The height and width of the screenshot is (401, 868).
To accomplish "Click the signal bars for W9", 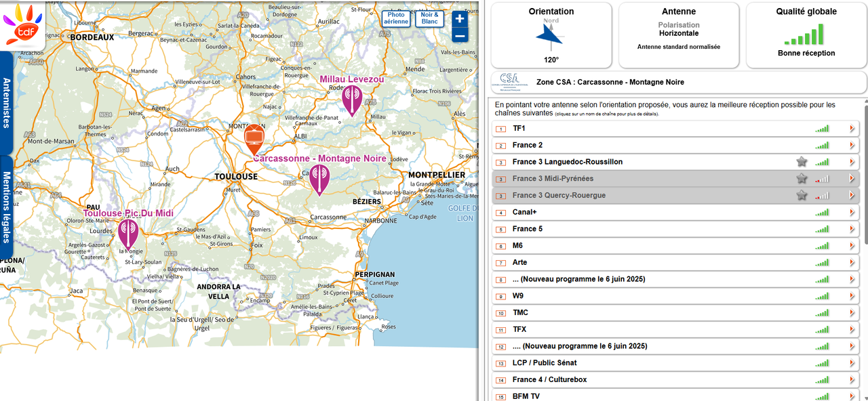I will pos(822,296).
